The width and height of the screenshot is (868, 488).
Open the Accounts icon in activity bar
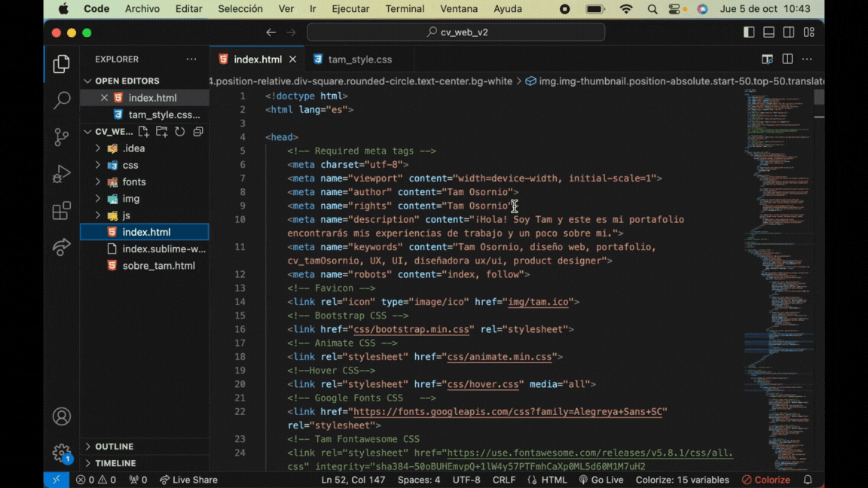point(62,416)
